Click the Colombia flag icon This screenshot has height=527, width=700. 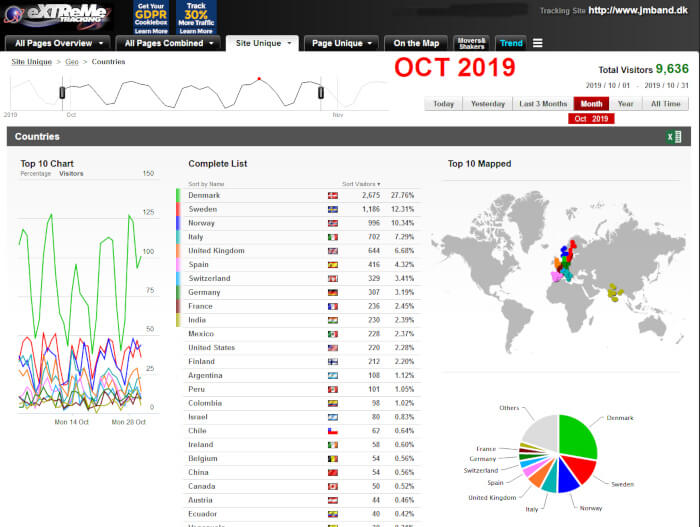333,403
